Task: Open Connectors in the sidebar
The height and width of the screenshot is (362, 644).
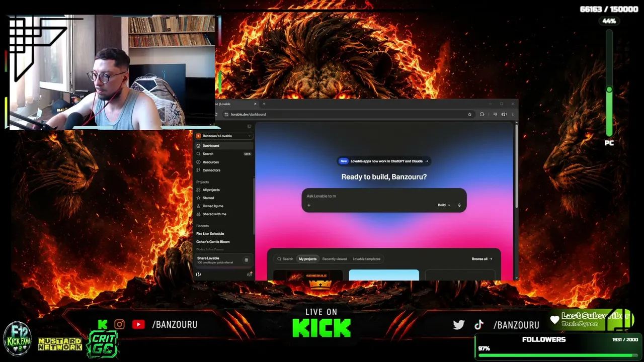Action: point(223,170)
